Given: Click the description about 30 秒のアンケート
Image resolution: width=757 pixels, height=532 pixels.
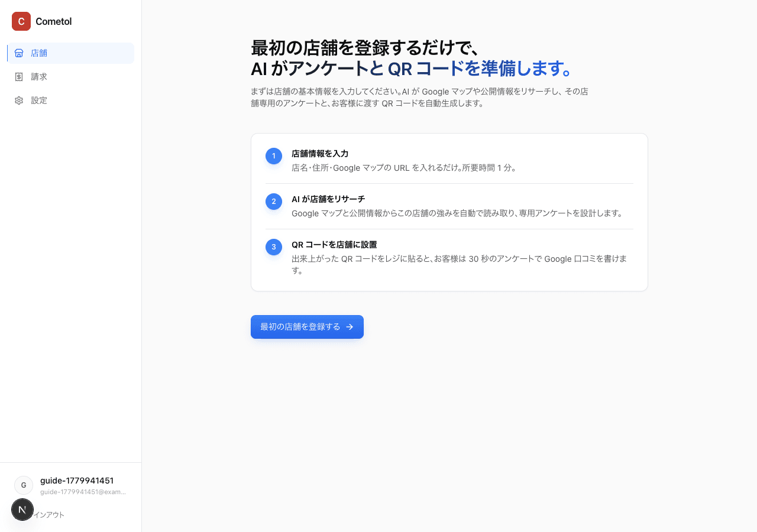Looking at the screenshot, I should pyautogui.click(x=460, y=265).
